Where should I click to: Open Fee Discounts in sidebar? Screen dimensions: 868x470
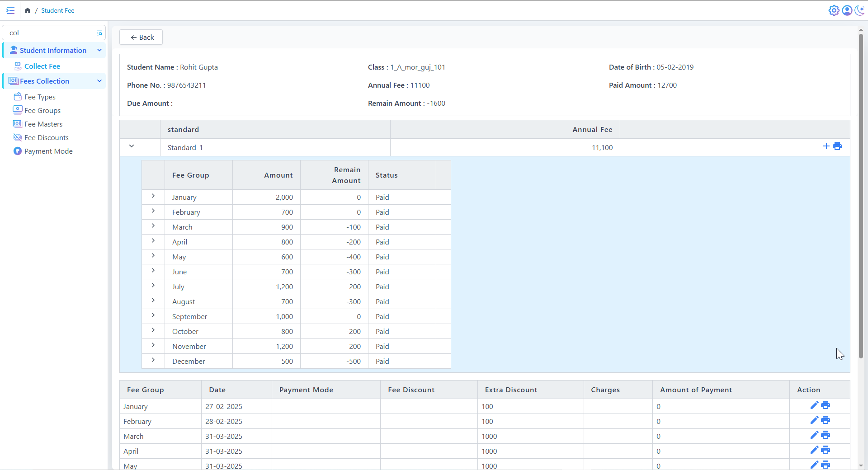pos(46,137)
